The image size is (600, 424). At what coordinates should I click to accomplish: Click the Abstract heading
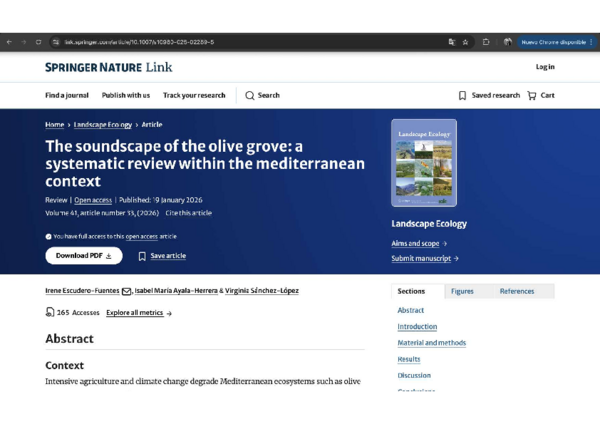pos(69,339)
